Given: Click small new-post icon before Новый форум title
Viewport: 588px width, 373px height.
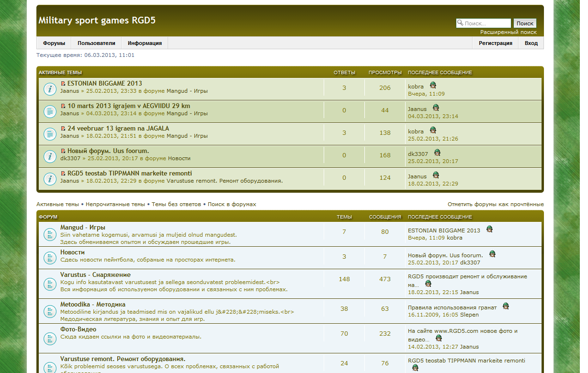Looking at the screenshot, I should click(x=63, y=151).
